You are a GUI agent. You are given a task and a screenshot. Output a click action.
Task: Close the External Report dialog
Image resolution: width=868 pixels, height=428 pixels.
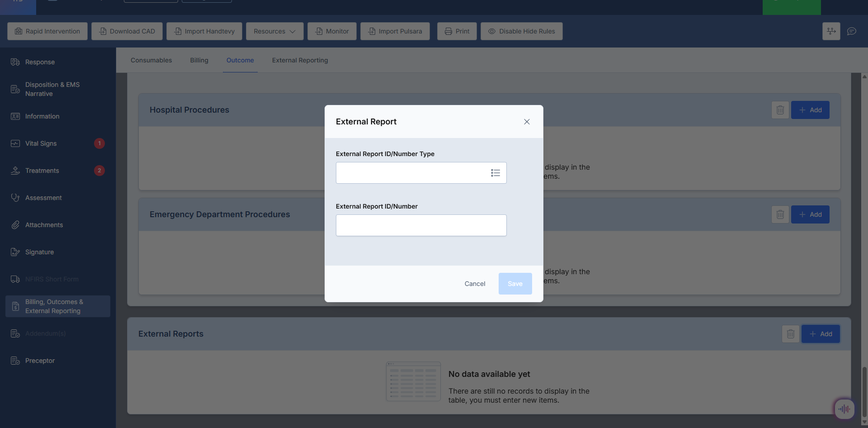pyautogui.click(x=527, y=122)
